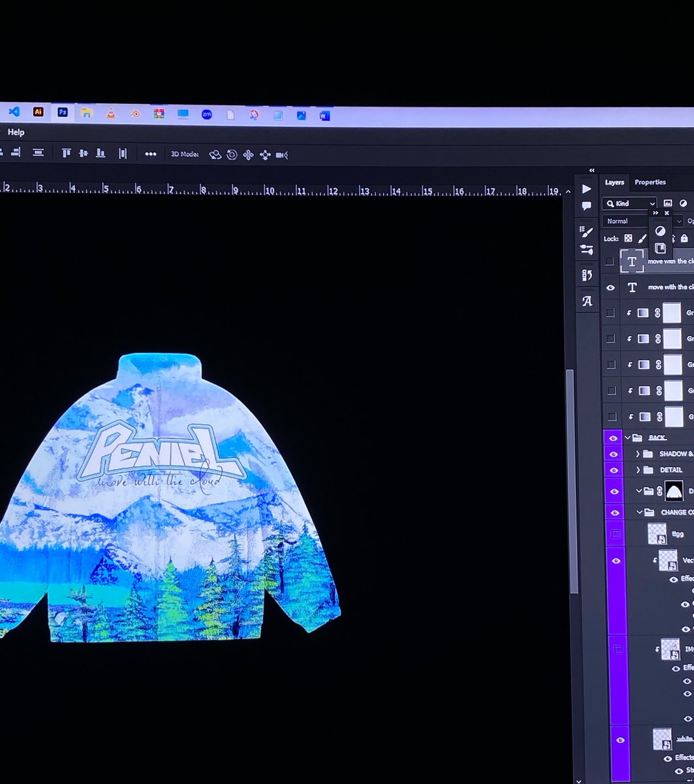
Task: Show the hidden ttgg layer
Action: [615, 534]
